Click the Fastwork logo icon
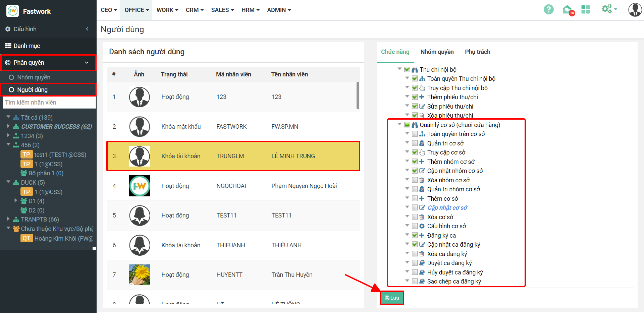 [x=13, y=11]
